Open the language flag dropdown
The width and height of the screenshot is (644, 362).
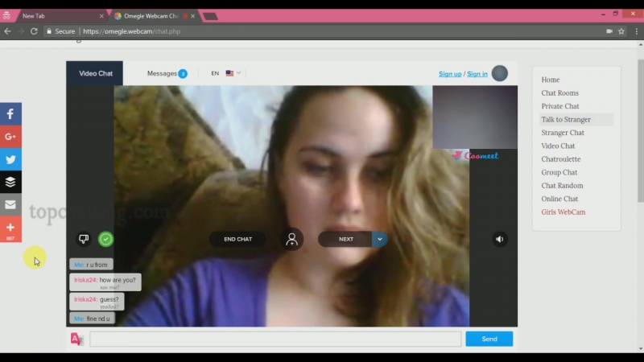233,73
